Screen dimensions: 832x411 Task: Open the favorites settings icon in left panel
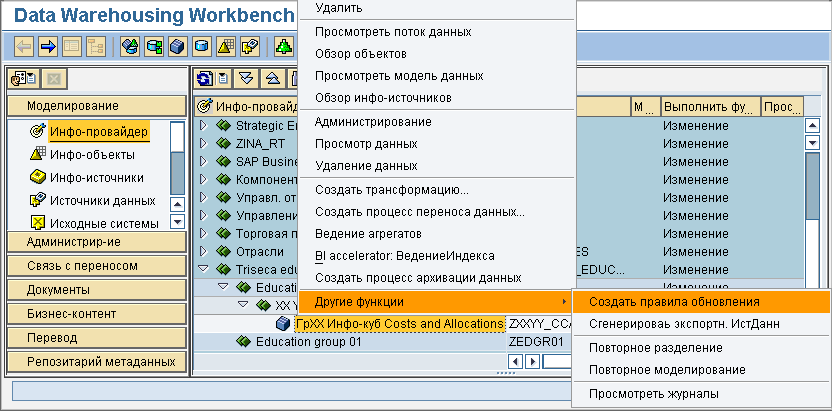pyautogui.click(x=23, y=80)
